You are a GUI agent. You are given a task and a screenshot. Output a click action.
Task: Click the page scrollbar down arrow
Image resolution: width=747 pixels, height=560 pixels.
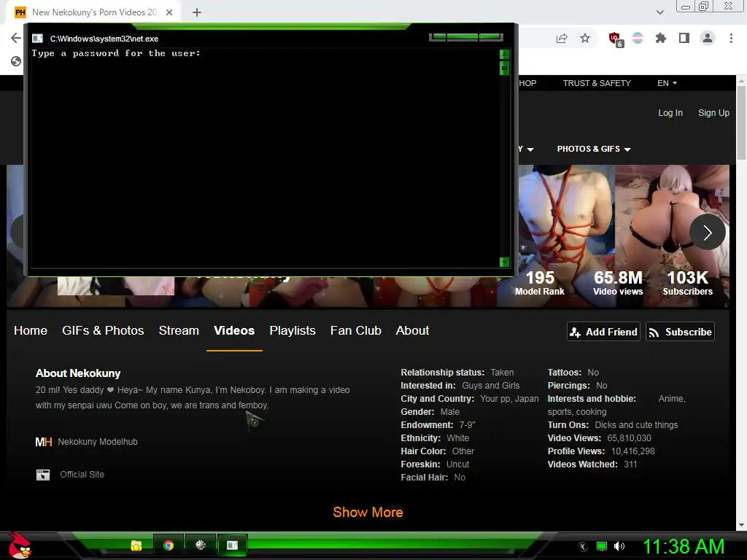741,525
